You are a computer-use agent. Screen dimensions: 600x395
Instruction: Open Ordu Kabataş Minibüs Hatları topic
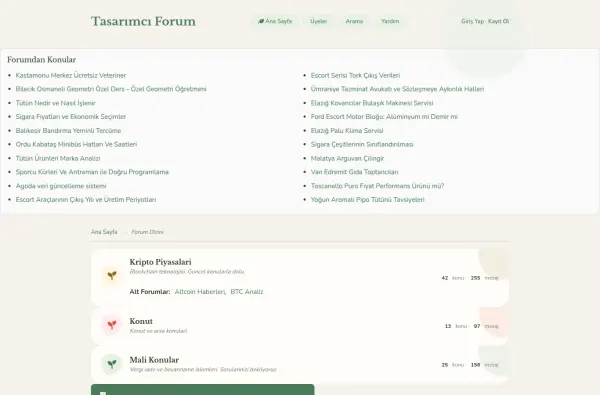coord(76,144)
